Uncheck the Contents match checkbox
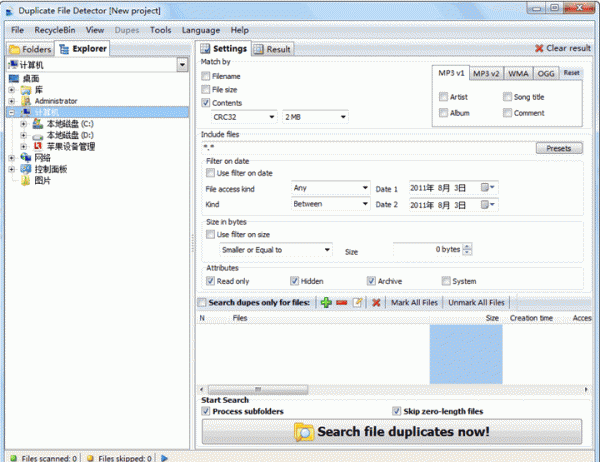Screen dimensions: 600x462 (x=206, y=103)
